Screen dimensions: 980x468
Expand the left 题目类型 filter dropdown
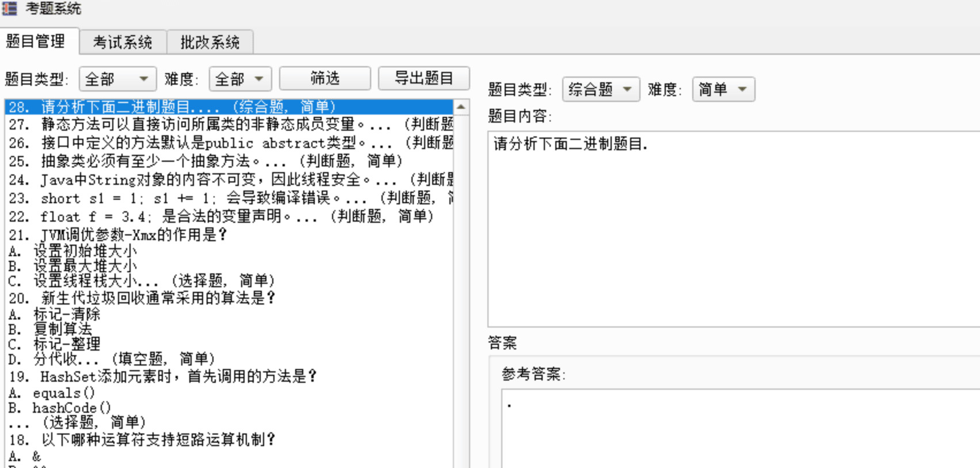tap(117, 79)
